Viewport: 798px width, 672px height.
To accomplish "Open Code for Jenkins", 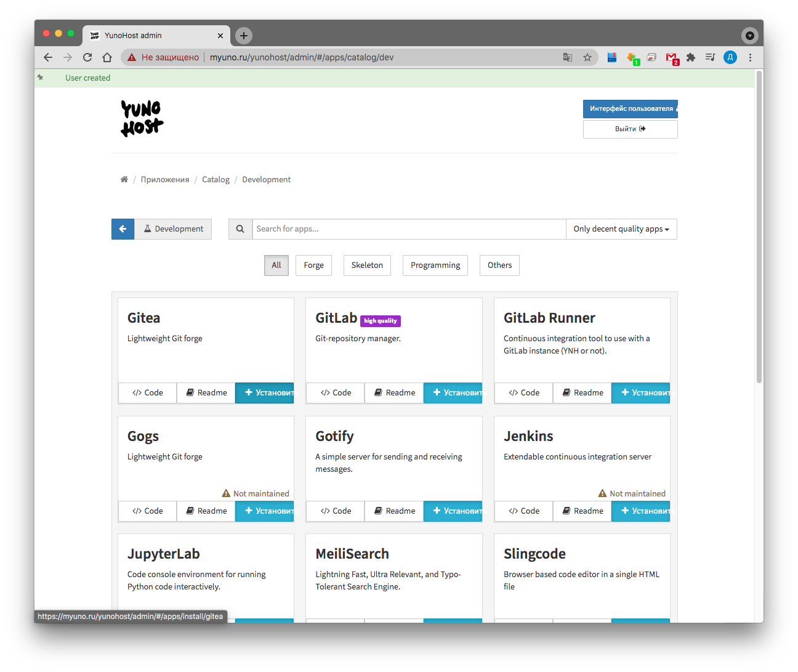I will click(x=524, y=511).
